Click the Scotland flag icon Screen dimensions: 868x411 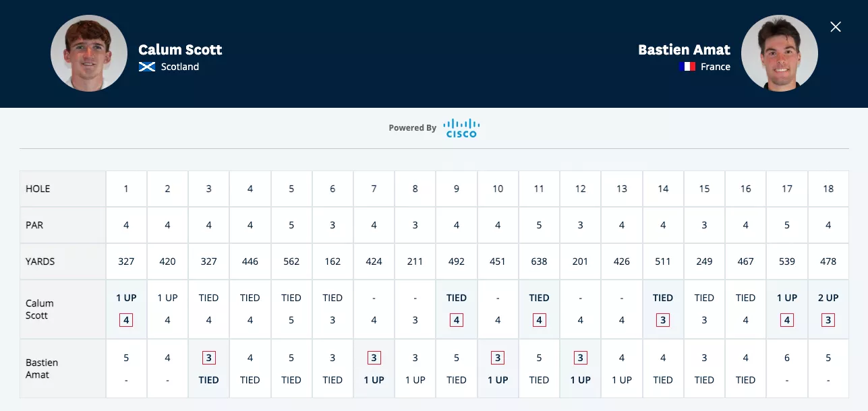click(147, 67)
